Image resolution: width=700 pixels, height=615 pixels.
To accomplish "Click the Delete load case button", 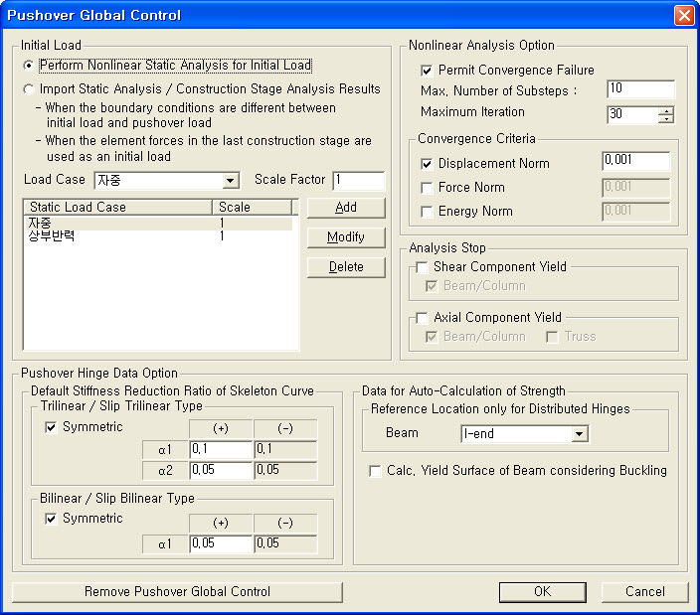I will [346, 267].
